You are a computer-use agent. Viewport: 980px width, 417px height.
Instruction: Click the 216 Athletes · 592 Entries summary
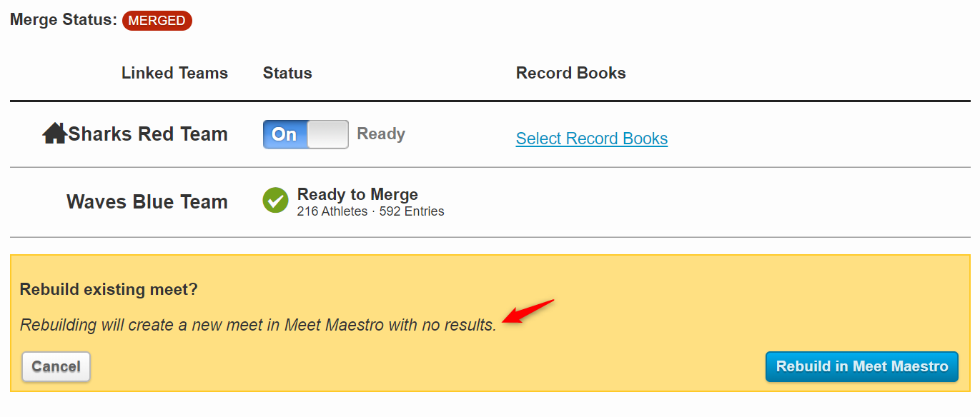coord(370,211)
